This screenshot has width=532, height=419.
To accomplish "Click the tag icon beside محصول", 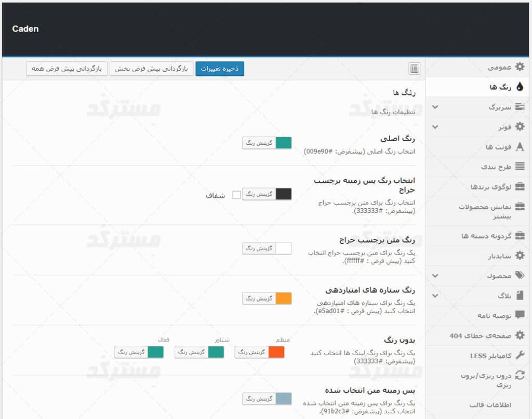I will (520, 275).
